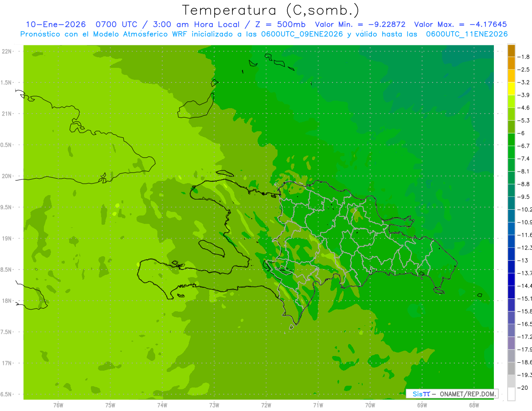
Task: Click the 73W longitude axis label
Action: coord(214,404)
